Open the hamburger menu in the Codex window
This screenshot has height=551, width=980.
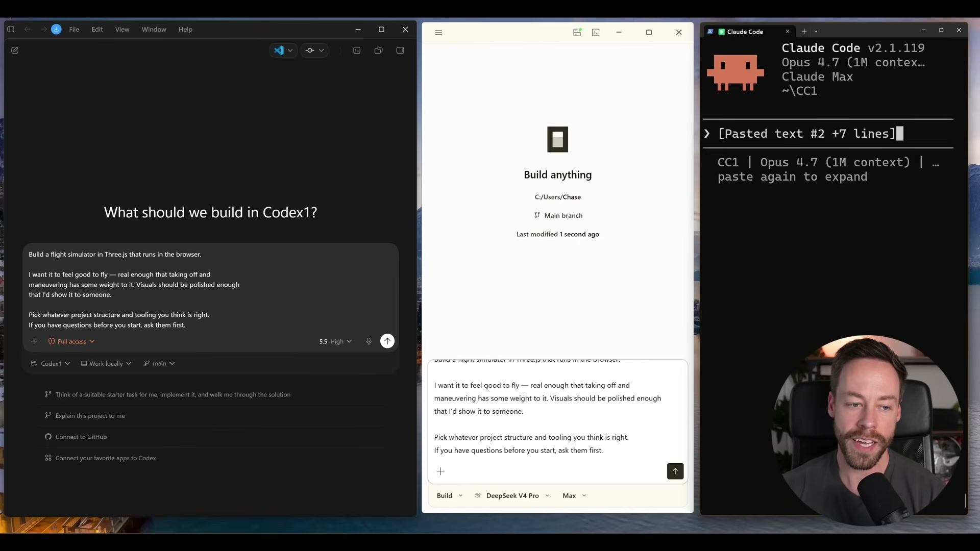[x=438, y=32]
